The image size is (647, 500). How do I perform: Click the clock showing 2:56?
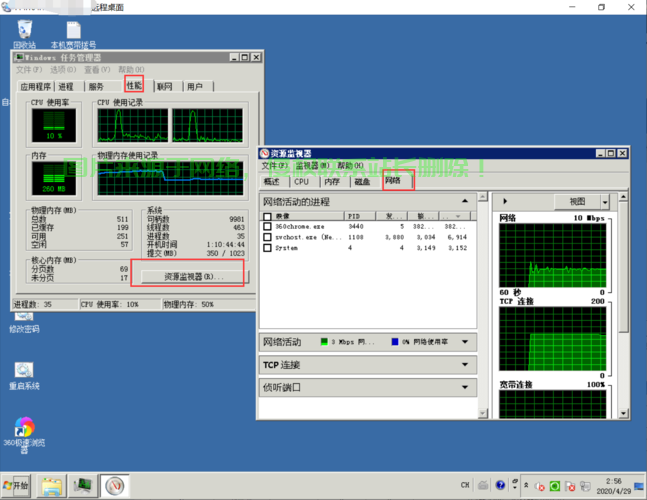click(x=614, y=481)
